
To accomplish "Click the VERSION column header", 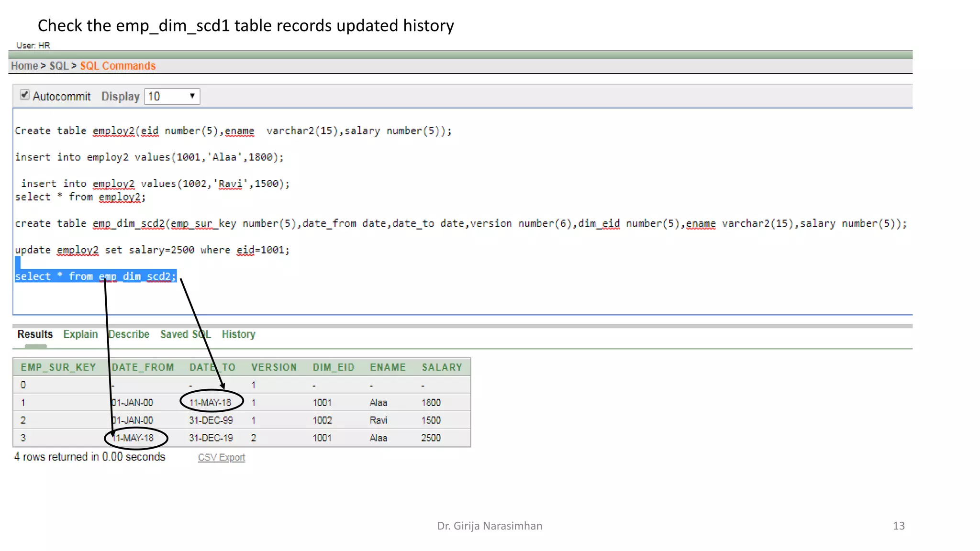I will tap(274, 367).
